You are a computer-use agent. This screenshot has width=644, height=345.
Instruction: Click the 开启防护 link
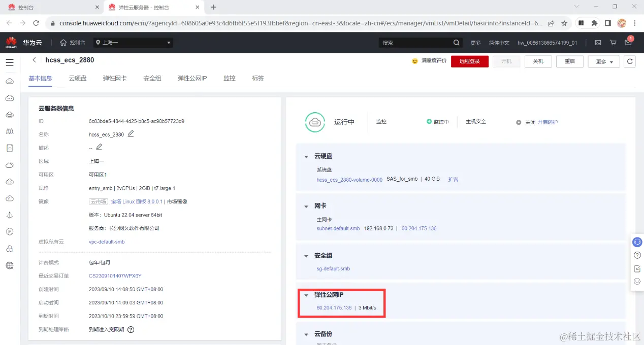tap(548, 122)
